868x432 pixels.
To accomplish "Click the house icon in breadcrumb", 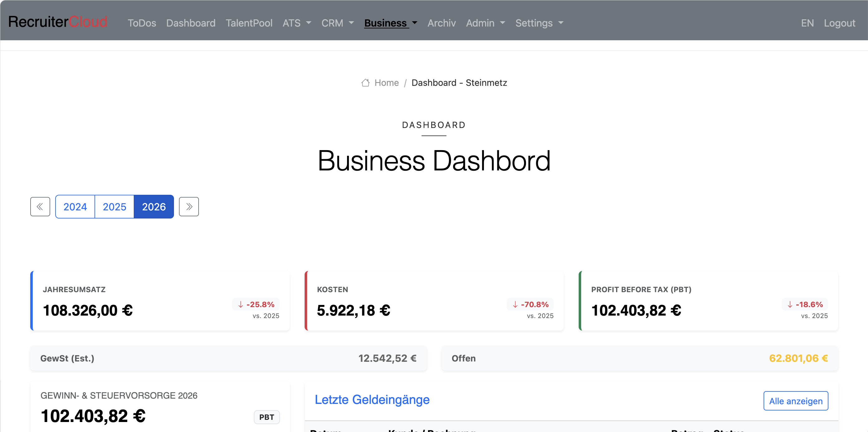I will [365, 83].
